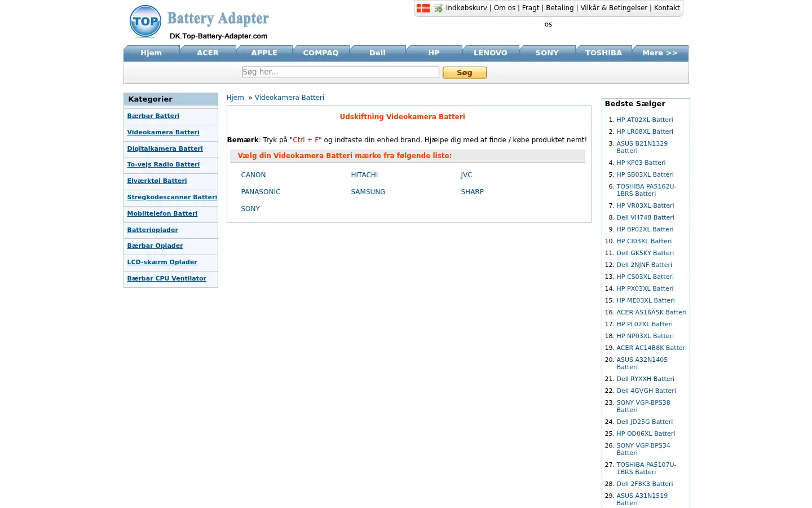Screen dimensions: 812x508
Task: Open HP LR08XL Batteri bestseller
Action: [645, 132]
